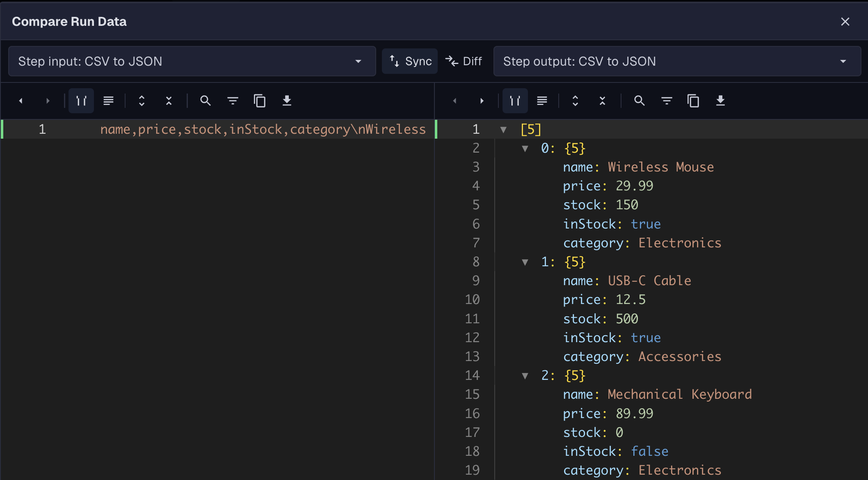Click the CSV text line in left pane
Image resolution: width=868 pixels, height=480 pixels.
[263, 130]
